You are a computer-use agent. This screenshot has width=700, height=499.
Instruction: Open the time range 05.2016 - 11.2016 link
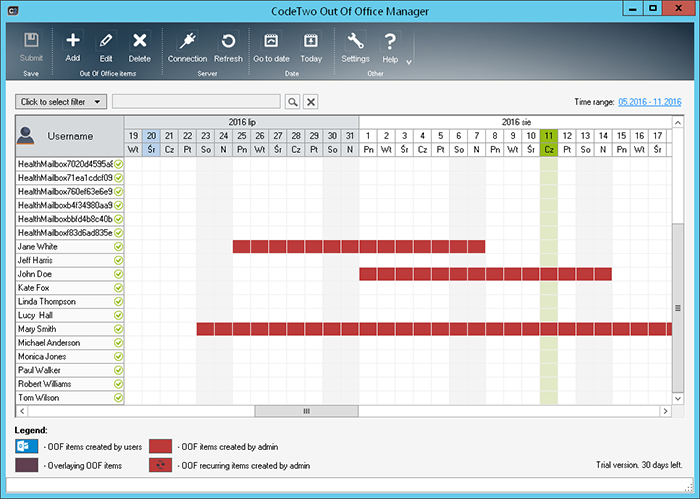(x=650, y=102)
